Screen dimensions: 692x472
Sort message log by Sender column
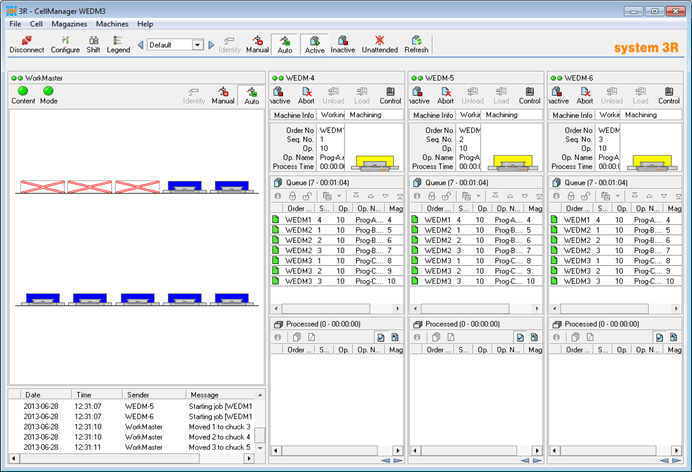click(x=154, y=395)
